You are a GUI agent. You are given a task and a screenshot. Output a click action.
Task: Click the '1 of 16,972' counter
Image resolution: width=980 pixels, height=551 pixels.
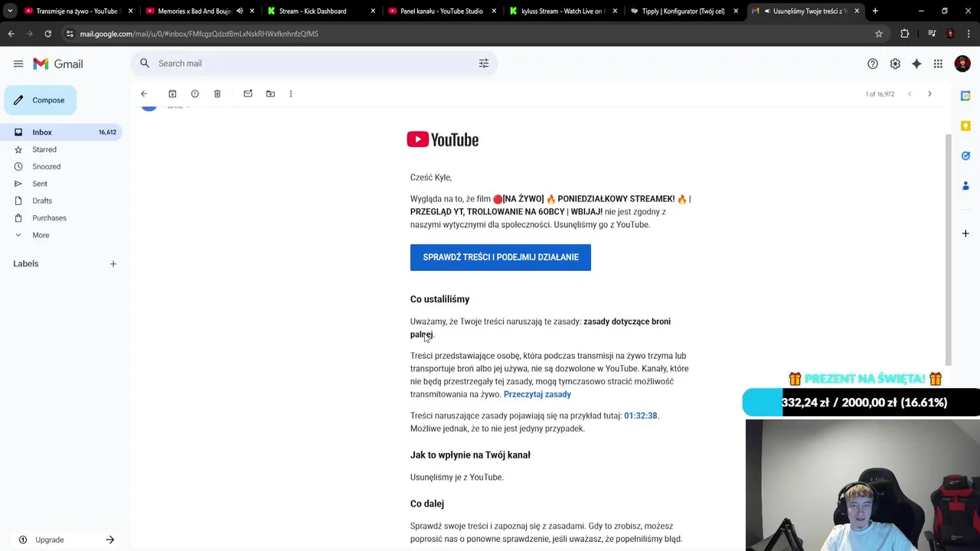tap(880, 94)
